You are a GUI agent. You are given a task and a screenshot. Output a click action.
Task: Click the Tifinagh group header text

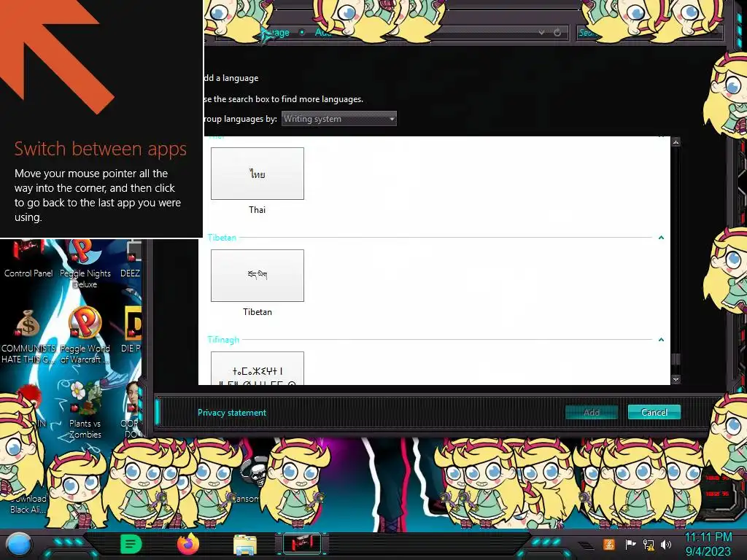pyautogui.click(x=223, y=340)
